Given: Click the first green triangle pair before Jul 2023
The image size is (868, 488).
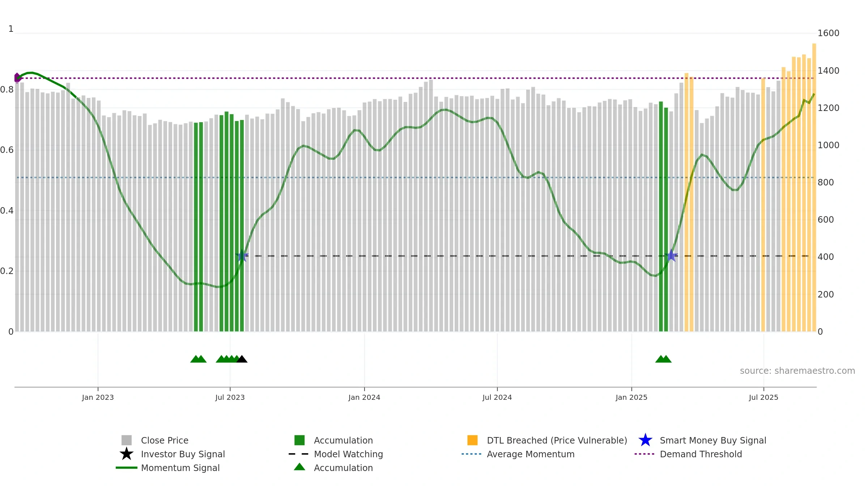Looking at the screenshot, I should point(198,359).
